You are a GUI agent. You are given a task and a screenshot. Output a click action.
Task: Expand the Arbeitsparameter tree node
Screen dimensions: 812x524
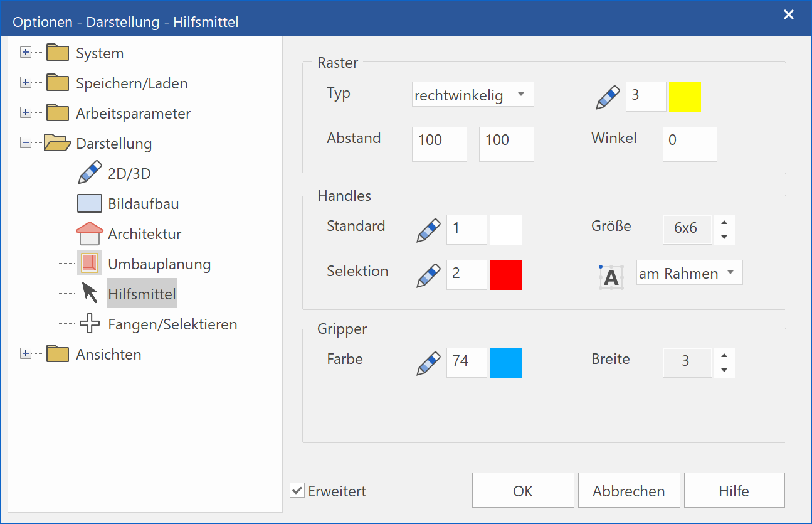(x=26, y=113)
